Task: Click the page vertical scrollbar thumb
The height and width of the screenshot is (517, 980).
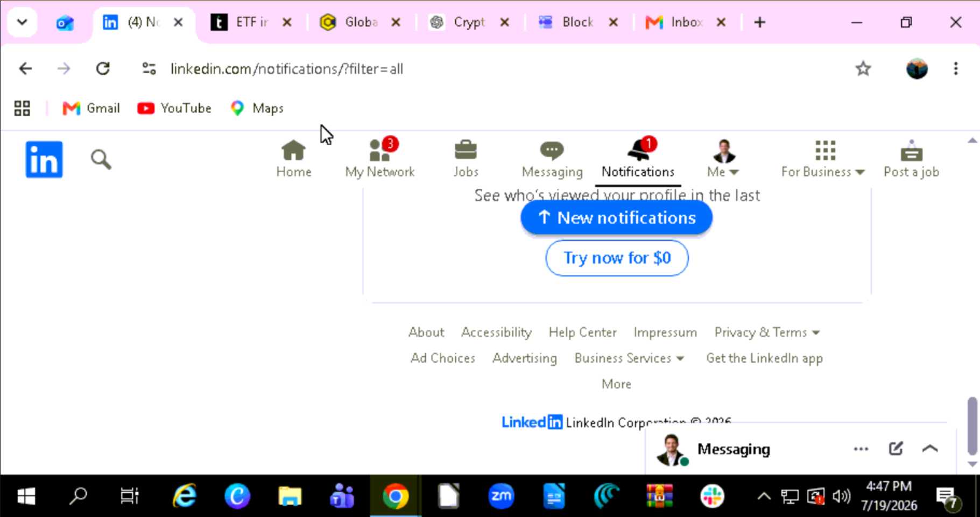Action: click(972, 426)
